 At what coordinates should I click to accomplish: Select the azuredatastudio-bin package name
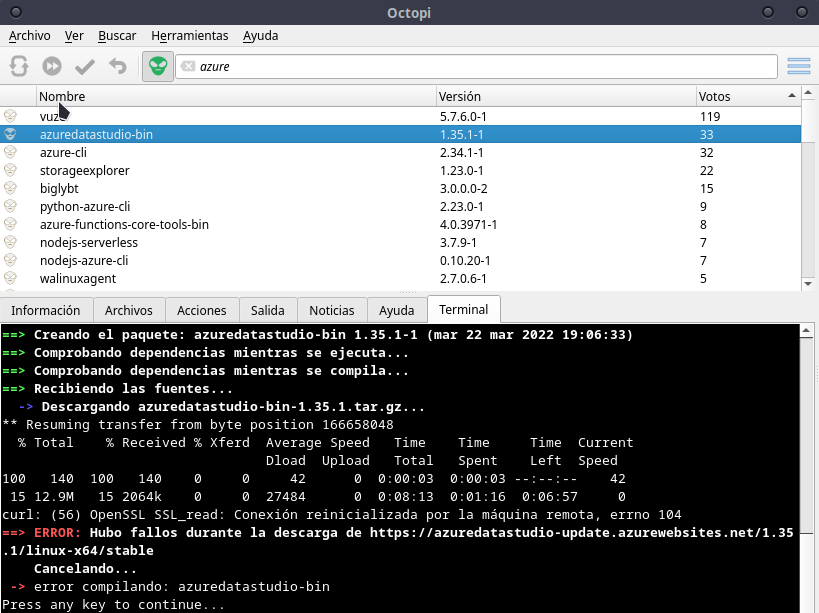click(96, 134)
